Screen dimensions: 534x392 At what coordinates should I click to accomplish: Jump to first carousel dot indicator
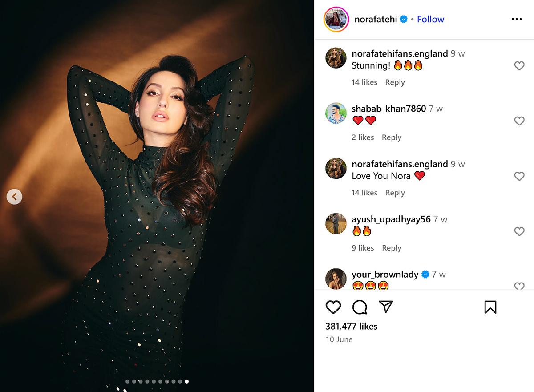pos(128,381)
